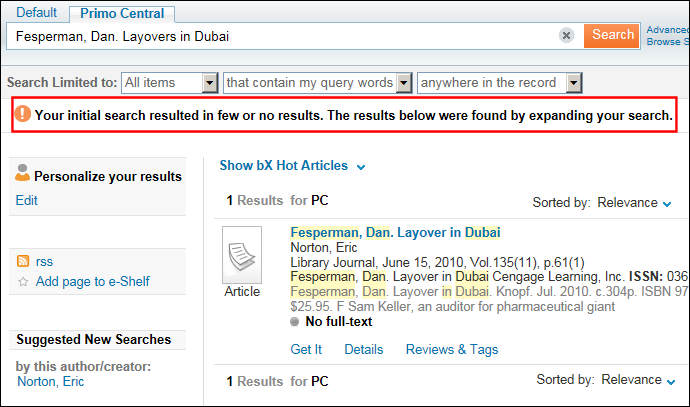Click the orange exclamation warning icon
This screenshot has height=407, width=690.
[x=22, y=114]
